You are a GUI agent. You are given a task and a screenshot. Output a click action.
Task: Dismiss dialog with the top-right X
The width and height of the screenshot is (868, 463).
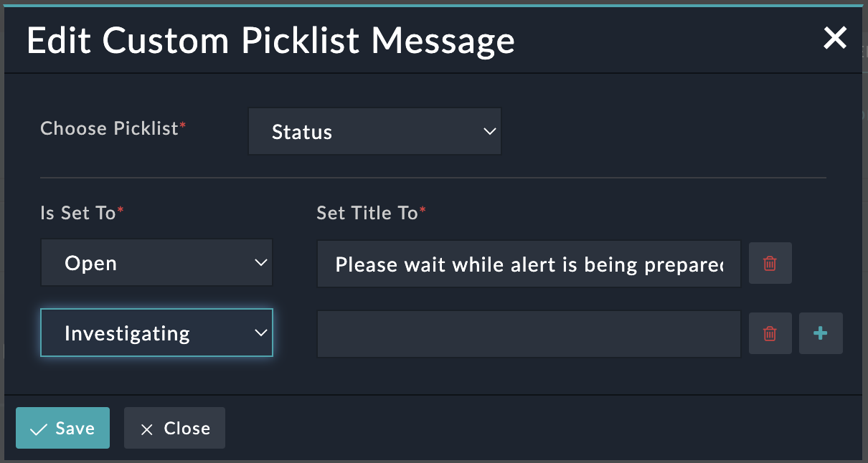coord(835,38)
